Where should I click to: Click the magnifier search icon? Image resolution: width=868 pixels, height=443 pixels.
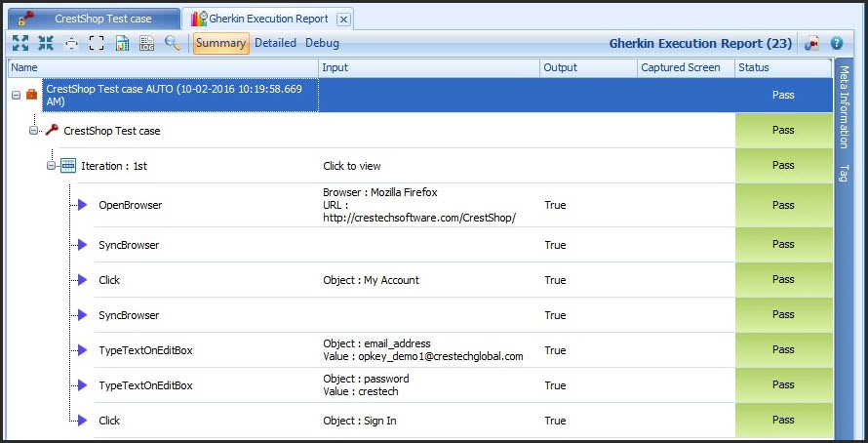pyautogui.click(x=173, y=43)
